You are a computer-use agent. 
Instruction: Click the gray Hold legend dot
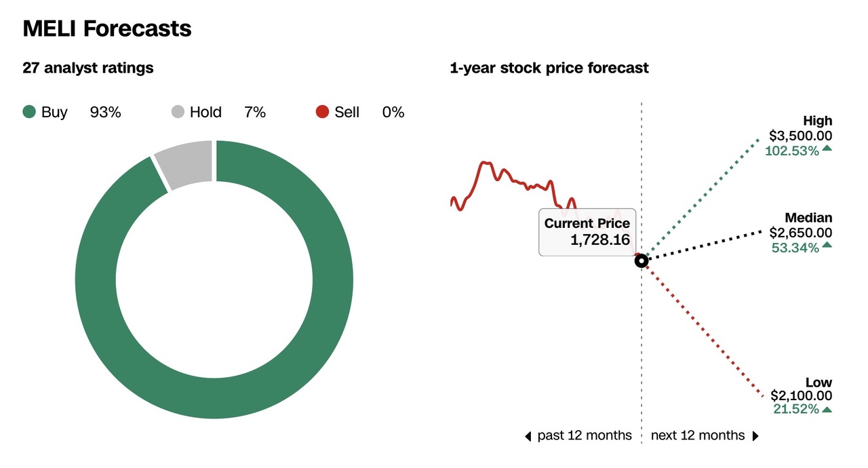[x=178, y=112]
